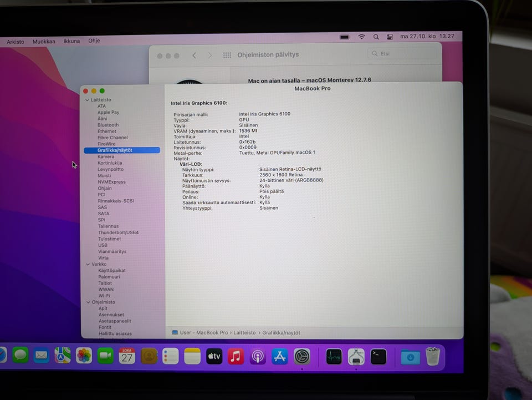Image resolution: width=532 pixels, height=400 pixels.
Task: Open Reminders app in the Dock
Action: (171, 356)
